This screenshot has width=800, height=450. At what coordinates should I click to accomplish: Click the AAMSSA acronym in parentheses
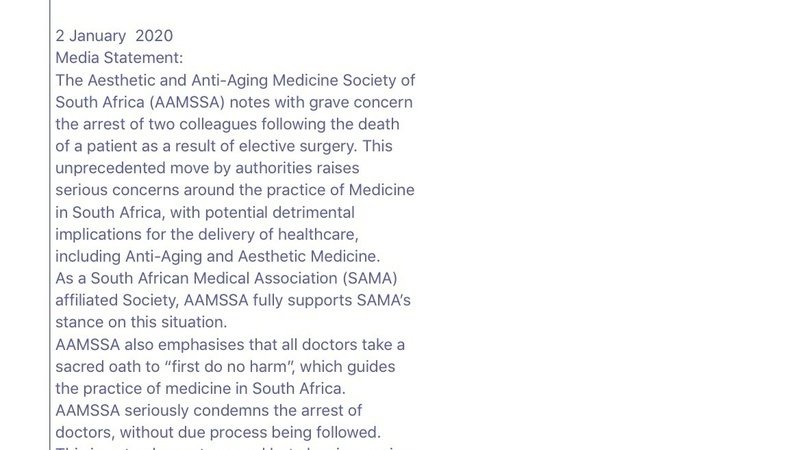(x=187, y=102)
